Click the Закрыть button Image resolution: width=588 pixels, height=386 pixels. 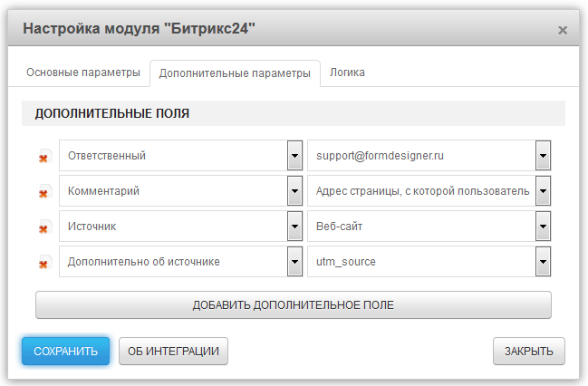[x=529, y=351]
